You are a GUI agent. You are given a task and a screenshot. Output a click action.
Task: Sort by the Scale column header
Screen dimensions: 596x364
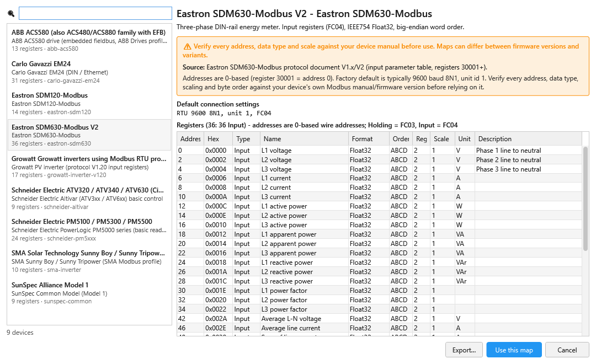coord(443,138)
